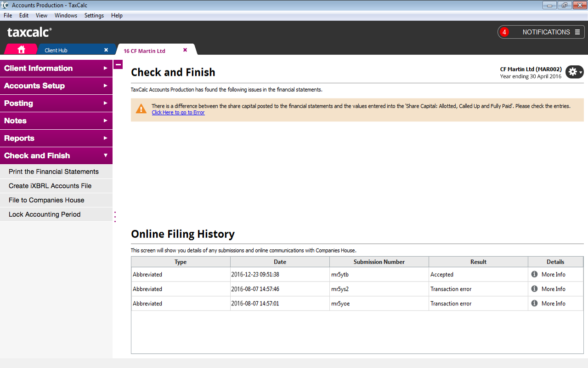Click the warning triangle icon
Screen dimensions: 588x368
[141, 109]
